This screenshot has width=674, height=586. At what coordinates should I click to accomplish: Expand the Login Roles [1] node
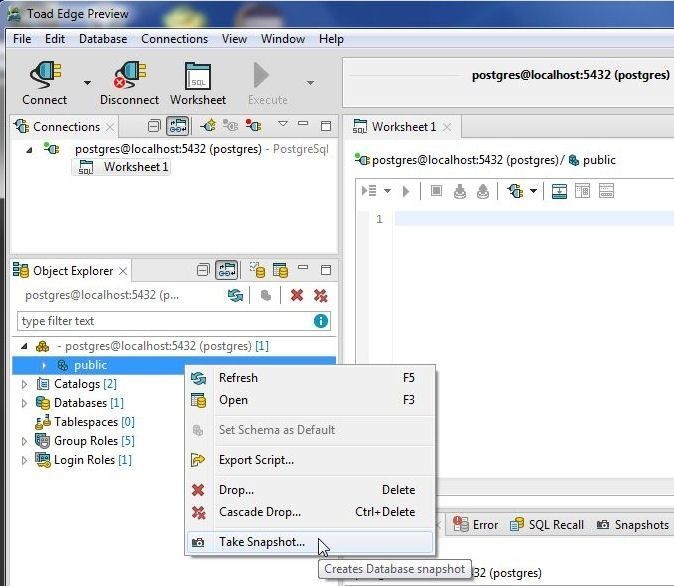coord(24,460)
